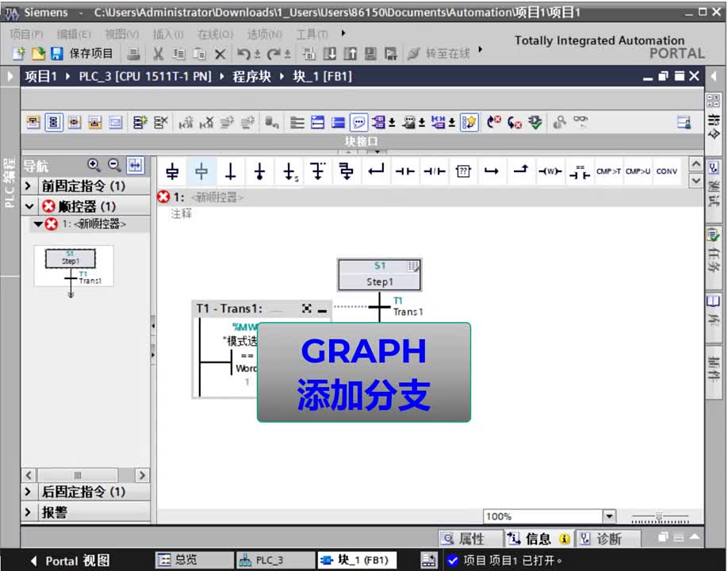Click the Step1 thumbnail in the navigation

tap(70, 259)
